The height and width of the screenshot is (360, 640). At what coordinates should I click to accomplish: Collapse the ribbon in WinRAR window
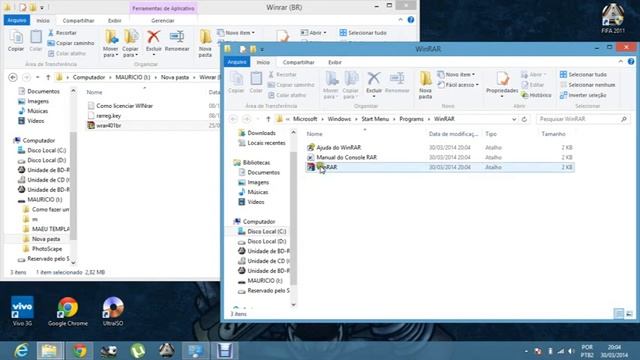pyautogui.click(x=621, y=62)
